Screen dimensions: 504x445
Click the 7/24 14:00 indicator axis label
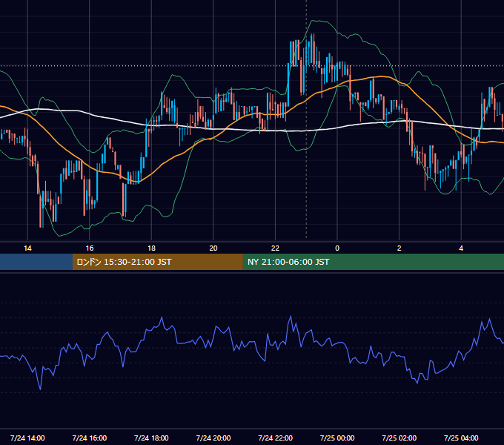[x=27, y=438]
